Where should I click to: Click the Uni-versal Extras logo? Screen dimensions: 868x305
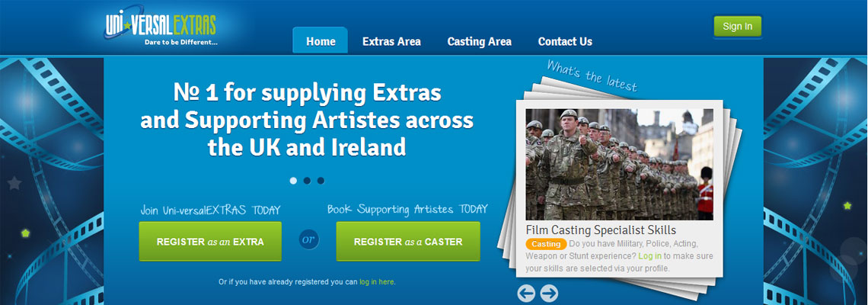[161, 25]
